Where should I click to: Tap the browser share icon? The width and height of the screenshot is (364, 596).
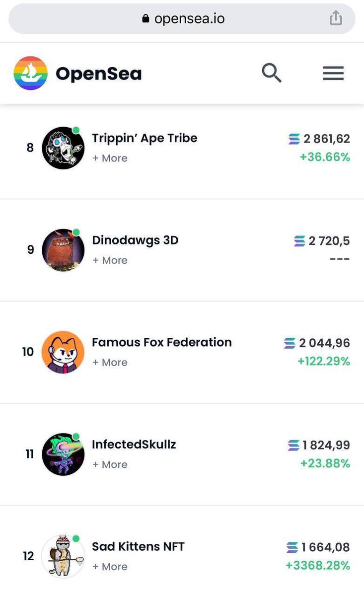pyautogui.click(x=336, y=18)
